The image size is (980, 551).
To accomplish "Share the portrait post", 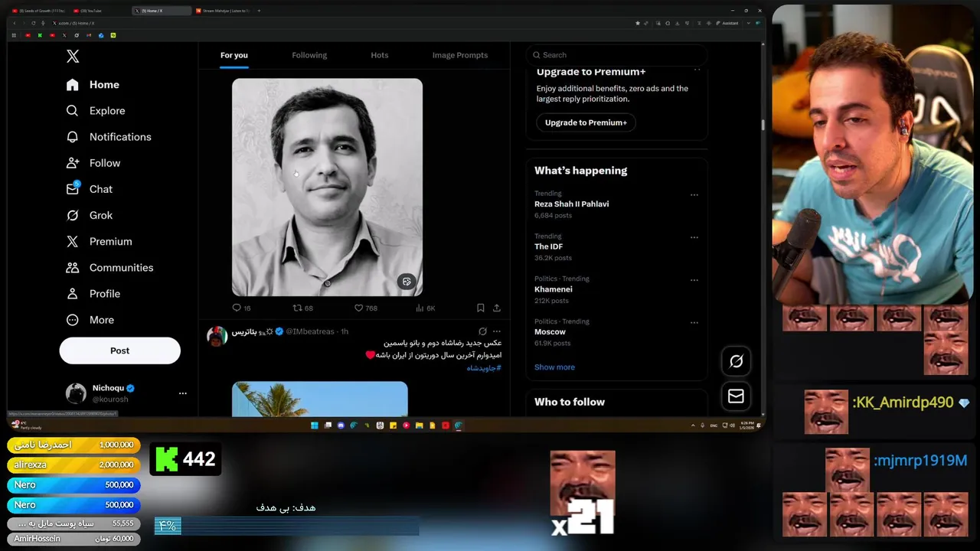I will (x=497, y=308).
